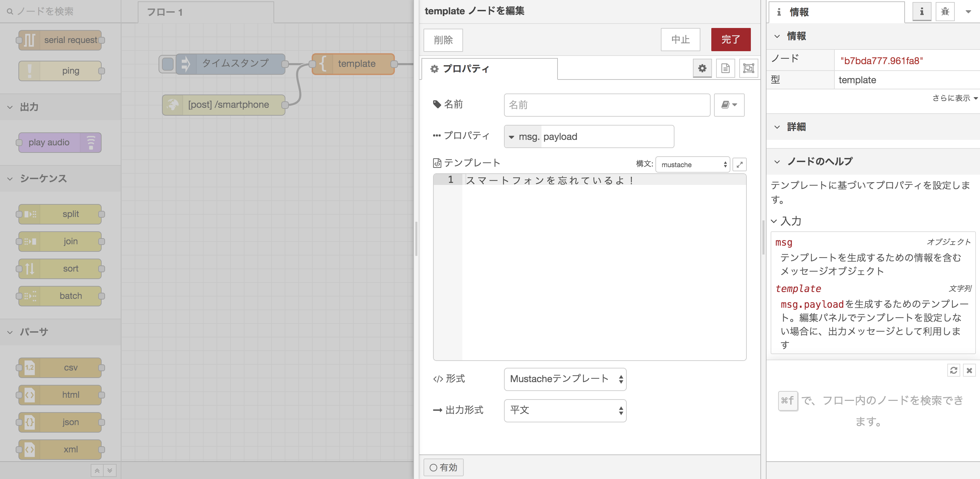This screenshot has height=479, width=980.
Task: Click the info sidebar icon button
Action: coord(921,12)
